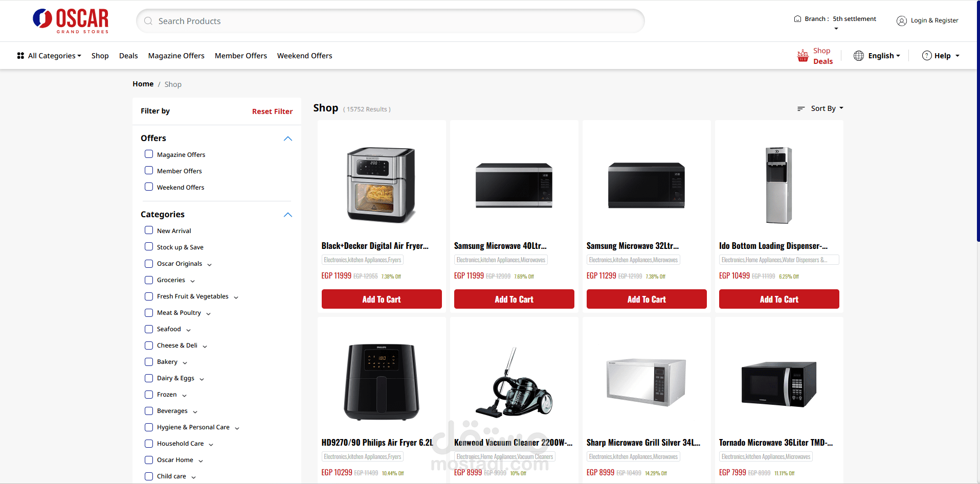Expand the Meat & Poultry arrow
Viewport: 980px width, 484px height.
coord(209,314)
